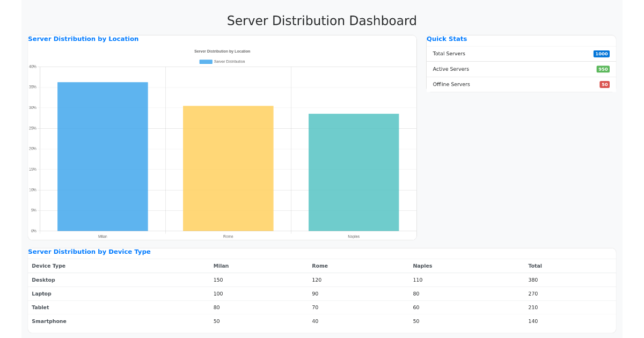Viewport: 644px width, 338px height.
Task: Select the Desktop row in the table
Action: point(42,280)
